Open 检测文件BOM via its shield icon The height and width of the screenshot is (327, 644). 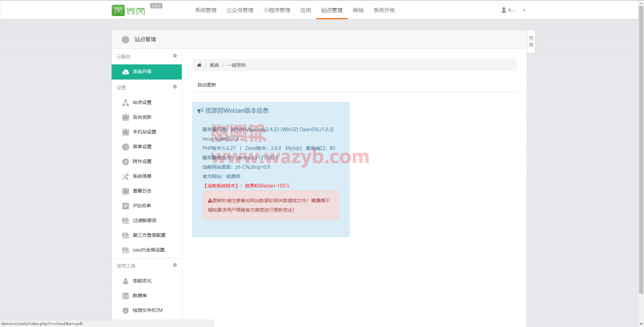pos(125,311)
